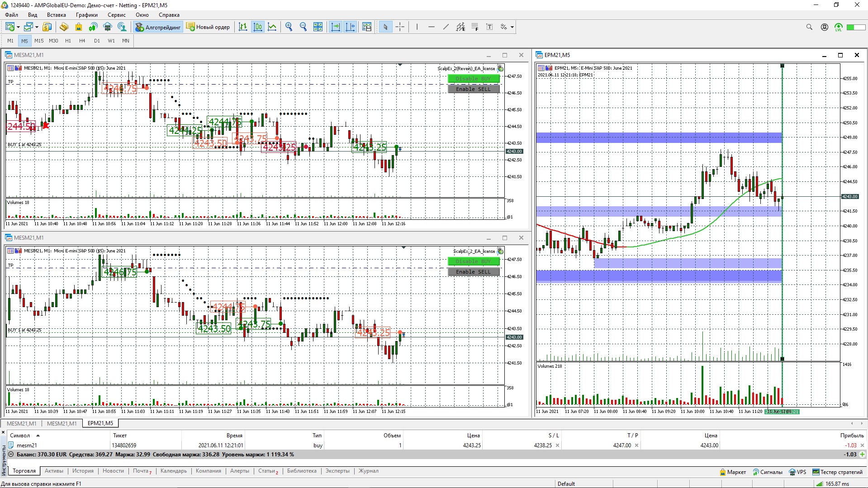
Task: Remove the S/L value 4238.25
Action: click(557, 445)
